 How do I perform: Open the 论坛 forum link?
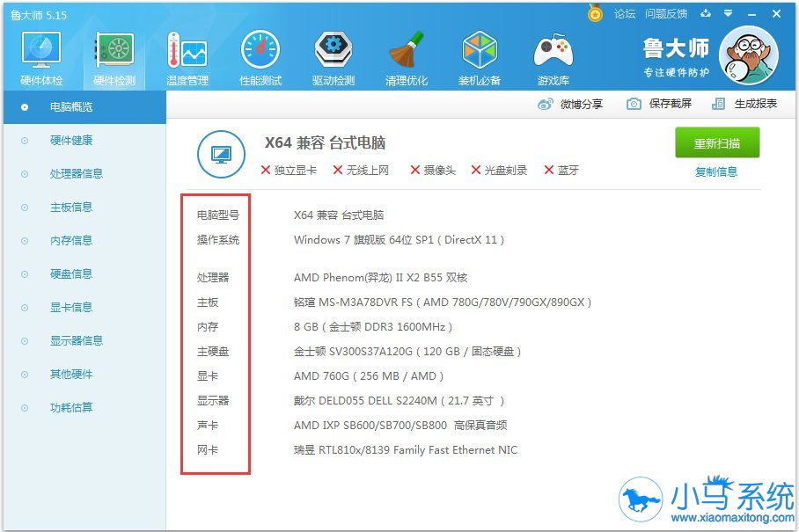625,14
